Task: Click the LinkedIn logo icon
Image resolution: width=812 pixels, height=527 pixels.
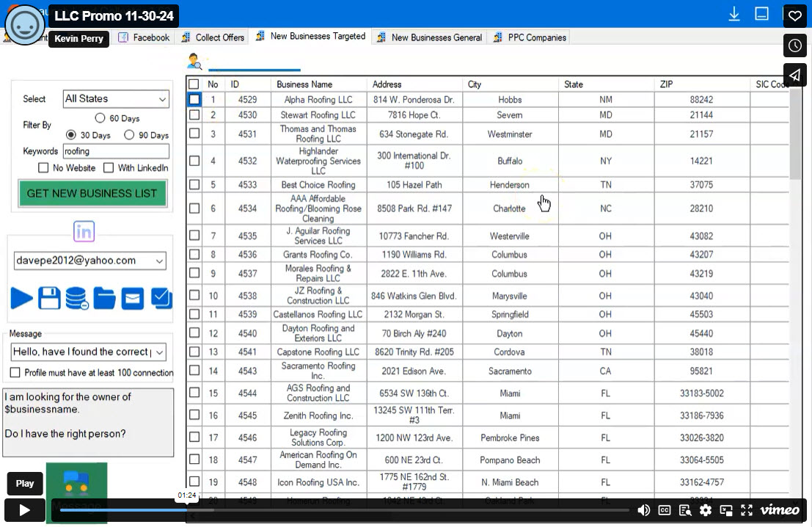Action: [x=84, y=233]
